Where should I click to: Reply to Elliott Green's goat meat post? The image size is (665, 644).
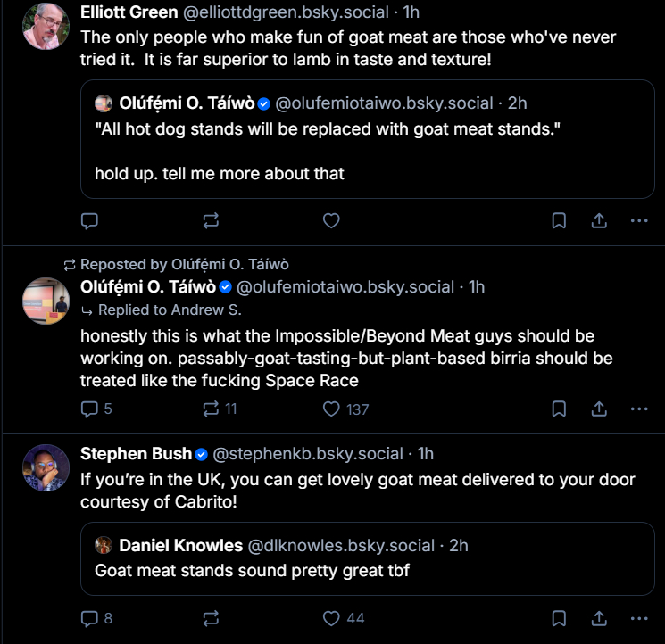click(89, 220)
